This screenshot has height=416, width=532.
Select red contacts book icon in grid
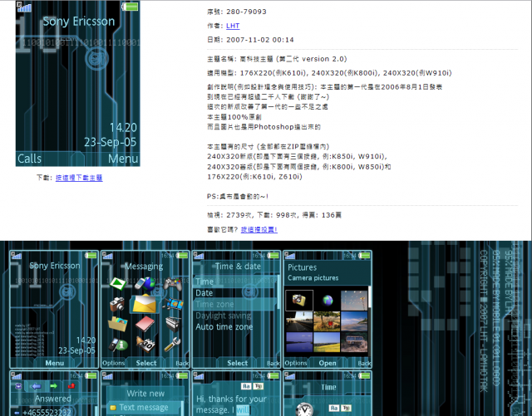pyautogui.click(x=145, y=324)
